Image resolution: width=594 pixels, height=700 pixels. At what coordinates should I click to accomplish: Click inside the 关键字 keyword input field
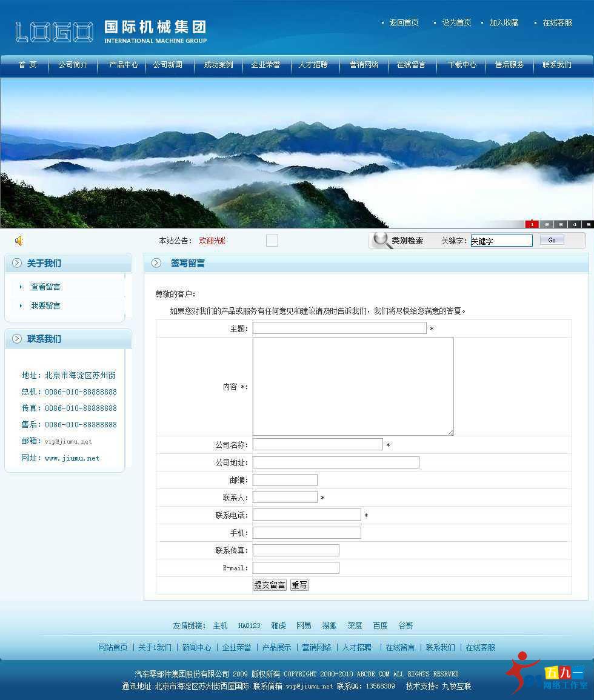[x=501, y=240]
